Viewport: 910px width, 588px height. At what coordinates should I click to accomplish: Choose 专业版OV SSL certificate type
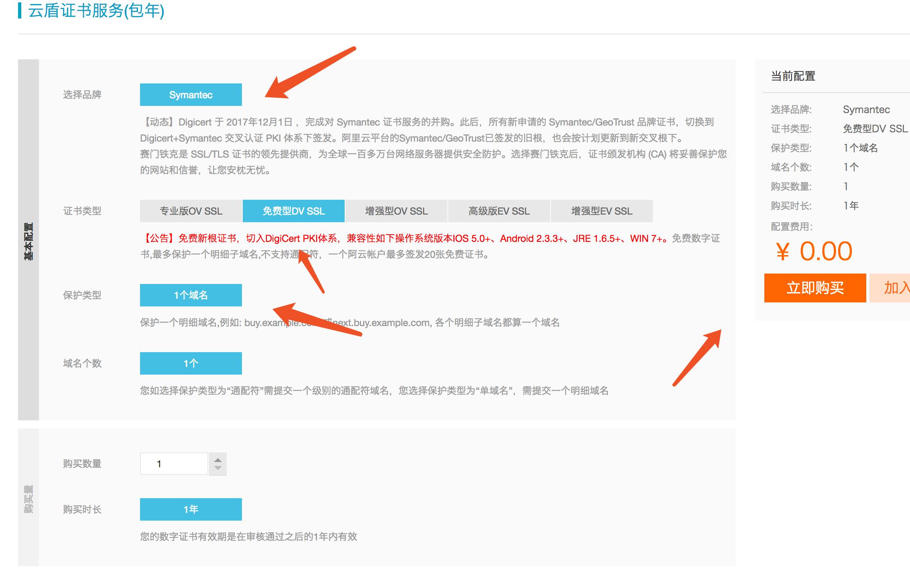[191, 211]
